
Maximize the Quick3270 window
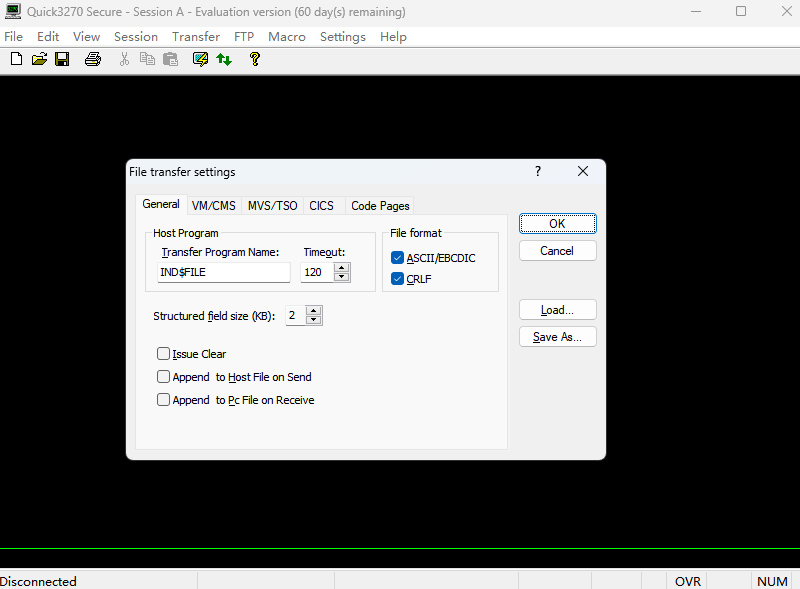coord(741,11)
